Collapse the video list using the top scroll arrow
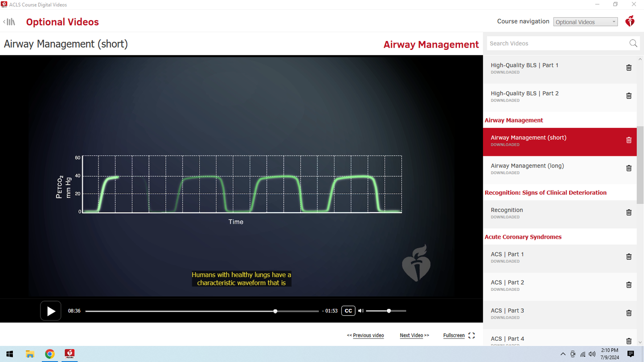Image resolution: width=644 pixels, height=362 pixels. (640, 58)
